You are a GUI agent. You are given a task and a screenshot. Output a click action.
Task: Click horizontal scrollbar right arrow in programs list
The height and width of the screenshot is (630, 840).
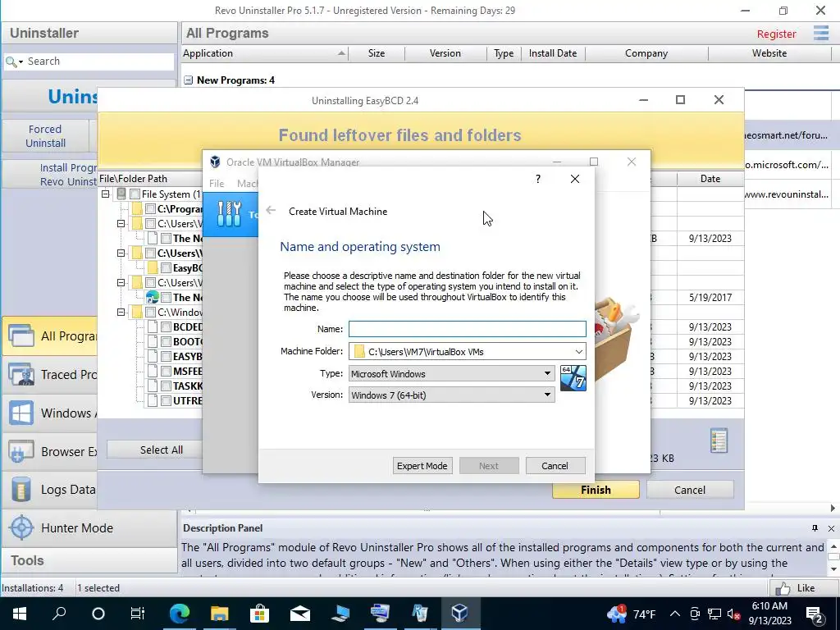(833, 508)
